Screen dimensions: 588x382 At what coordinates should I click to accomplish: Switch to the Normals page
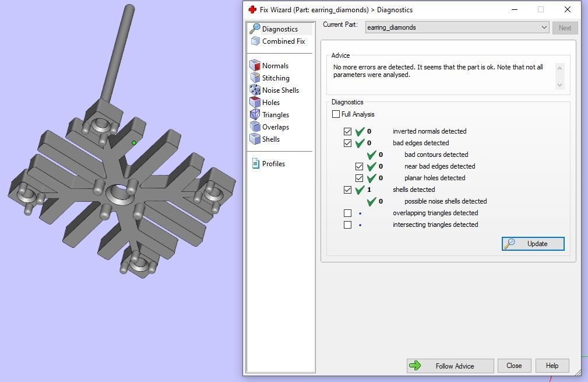pos(275,66)
